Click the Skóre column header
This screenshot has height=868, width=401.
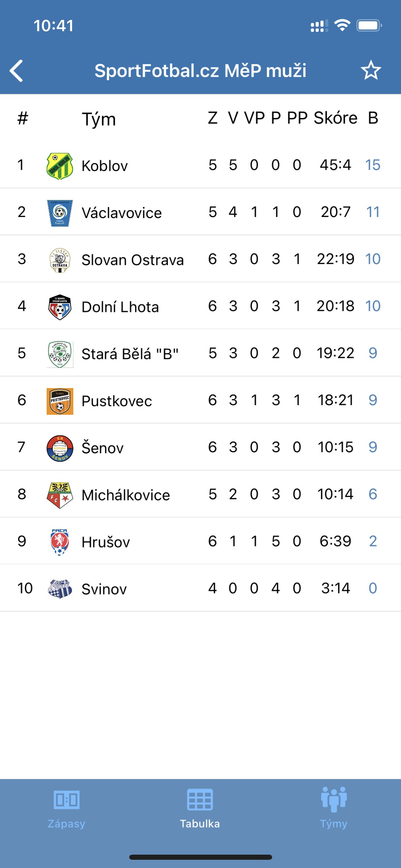(x=335, y=118)
